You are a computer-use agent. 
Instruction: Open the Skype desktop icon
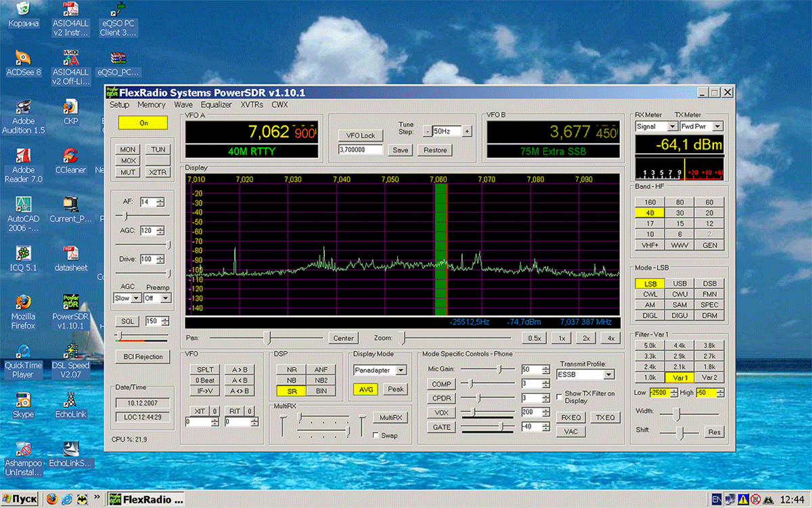coord(23,400)
